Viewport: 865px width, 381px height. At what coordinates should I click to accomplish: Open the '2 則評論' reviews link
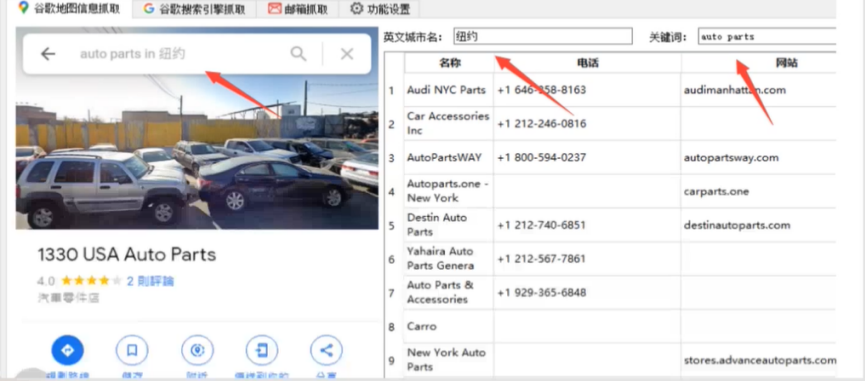tap(151, 281)
